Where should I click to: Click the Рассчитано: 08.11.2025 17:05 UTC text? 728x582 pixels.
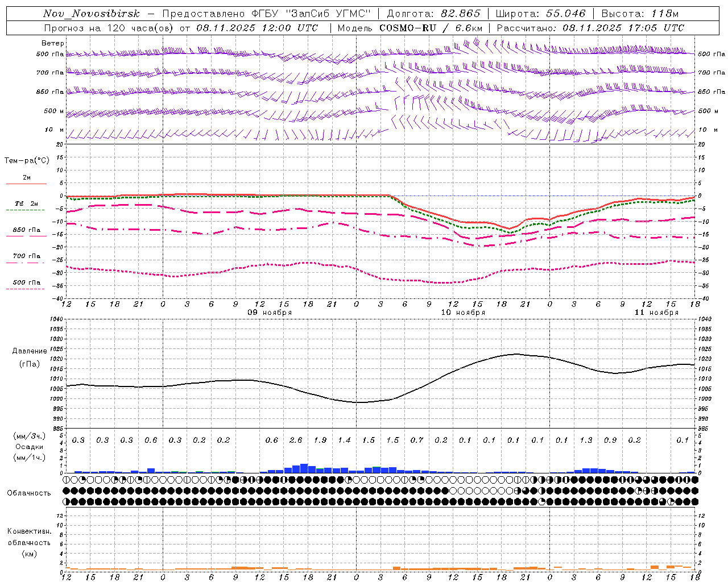coord(590,28)
